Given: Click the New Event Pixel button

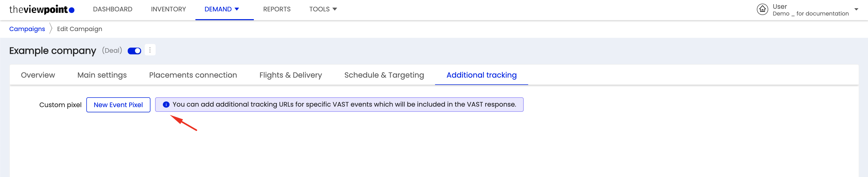Looking at the screenshot, I should tap(118, 105).
